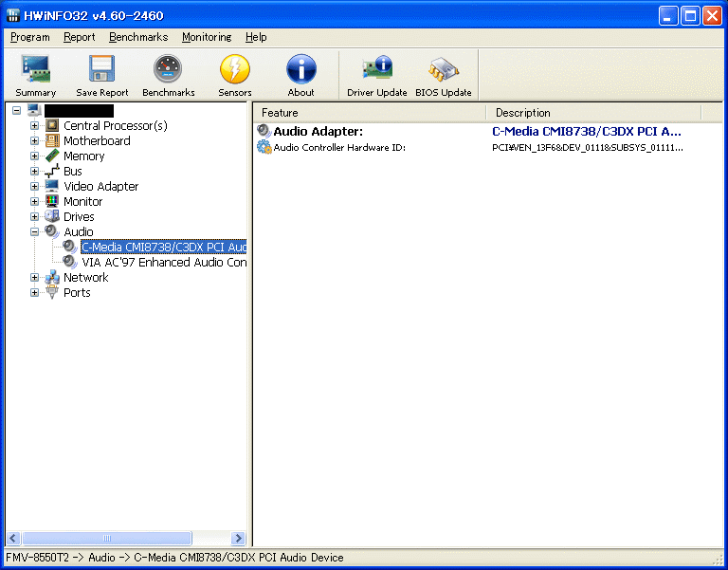Click the About info icon

tap(300, 70)
